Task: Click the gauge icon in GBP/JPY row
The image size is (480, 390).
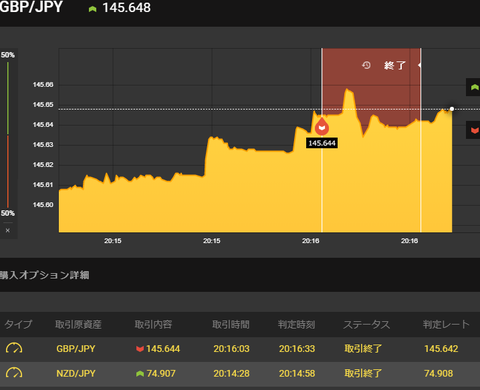Action: [x=14, y=349]
